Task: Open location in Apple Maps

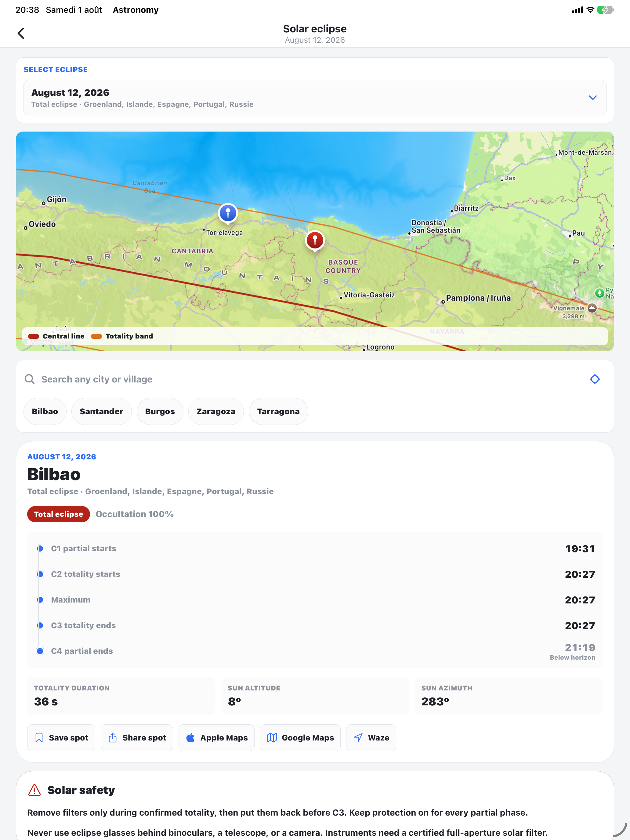Action: [216, 737]
